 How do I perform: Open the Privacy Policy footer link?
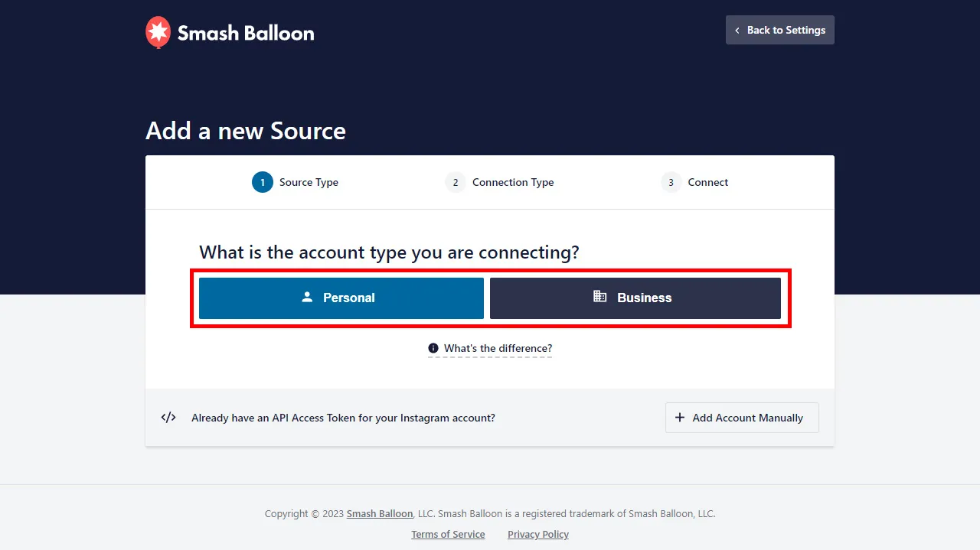pyautogui.click(x=538, y=534)
